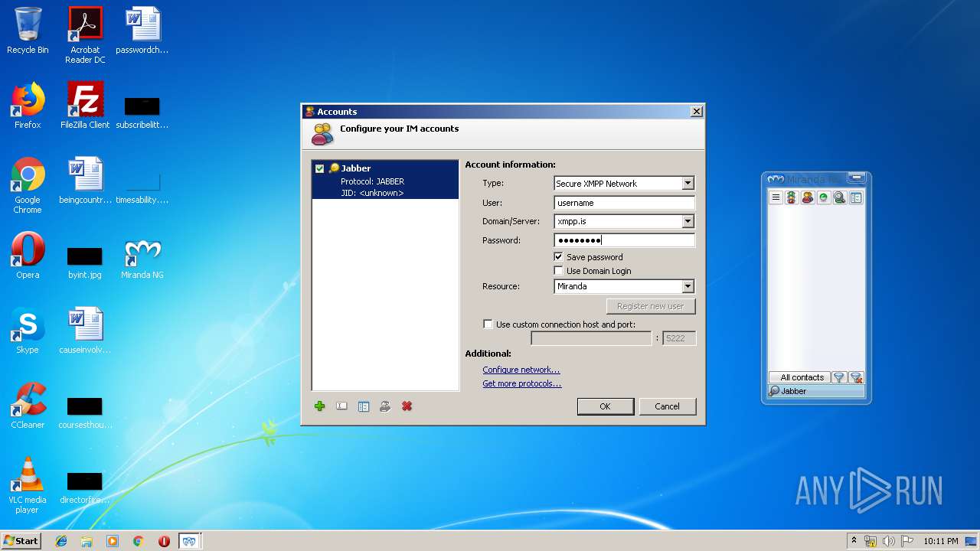Open the accounts icon in Miranda toolbar

(x=808, y=197)
